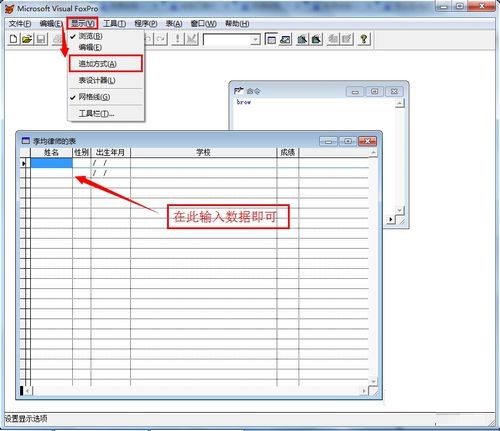Click the Form builder toolbar icon

tap(302, 39)
